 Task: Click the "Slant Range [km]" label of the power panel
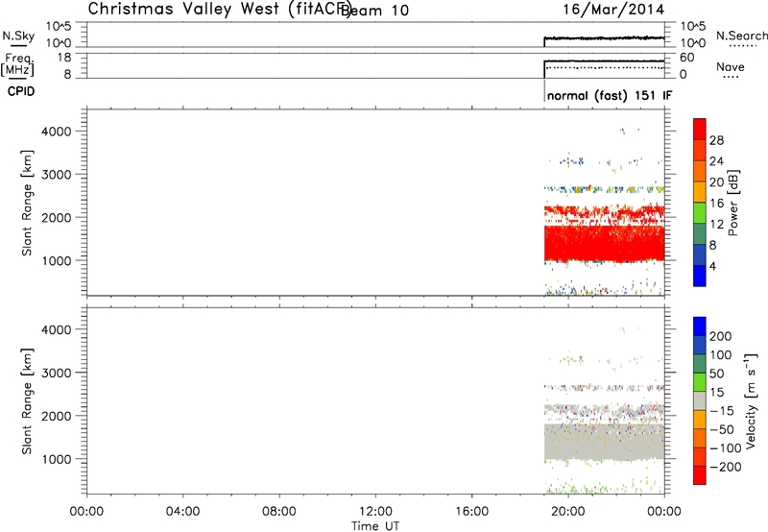click(27, 203)
